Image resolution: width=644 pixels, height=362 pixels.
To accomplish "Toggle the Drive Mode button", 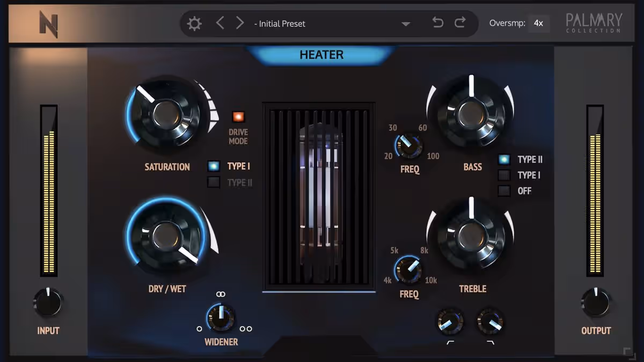I will click(x=238, y=116).
